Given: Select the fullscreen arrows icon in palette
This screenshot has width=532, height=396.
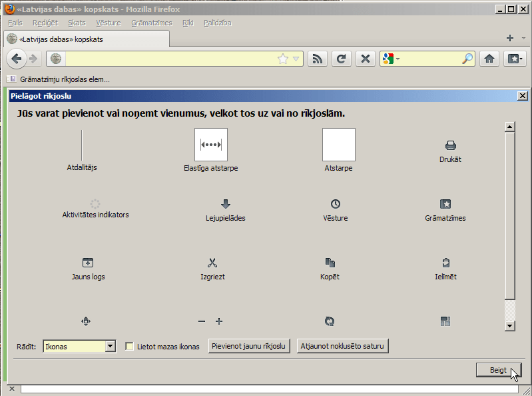Looking at the screenshot, I should tap(86, 321).
